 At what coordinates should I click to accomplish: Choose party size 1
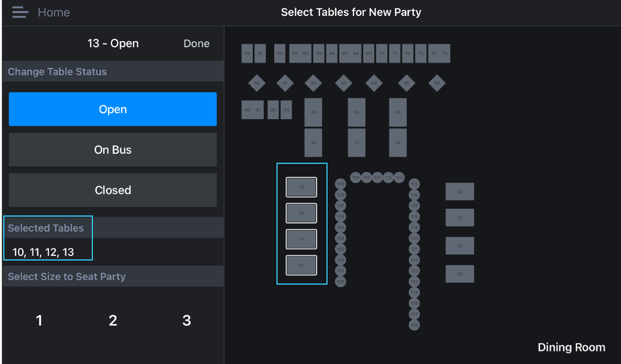[x=39, y=321]
